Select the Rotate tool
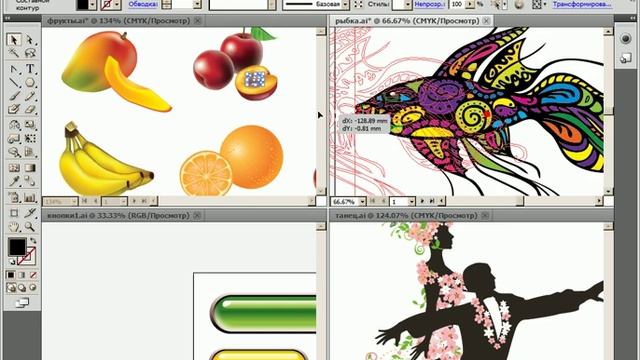 click(x=14, y=125)
